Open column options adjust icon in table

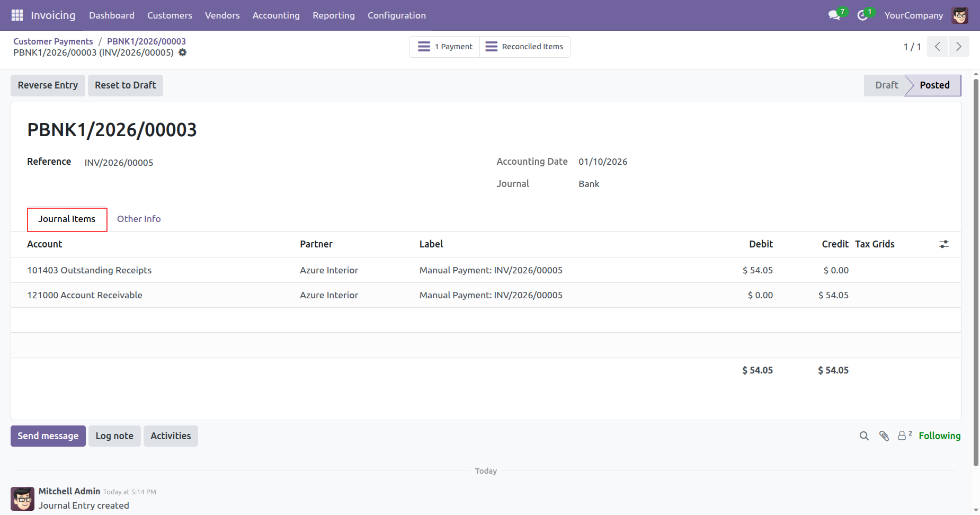point(943,244)
